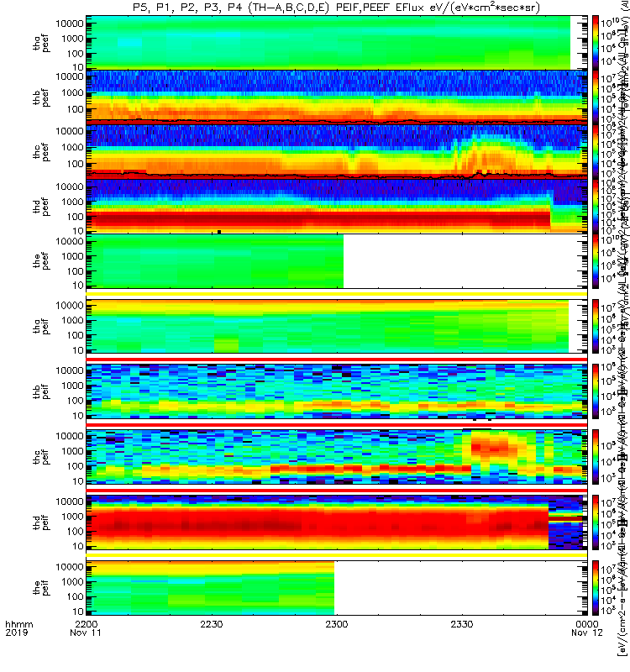The image size is (630, 672).
Task: Click the 10000 tick label on 'the peef'
Action: [x=70, y=241]
